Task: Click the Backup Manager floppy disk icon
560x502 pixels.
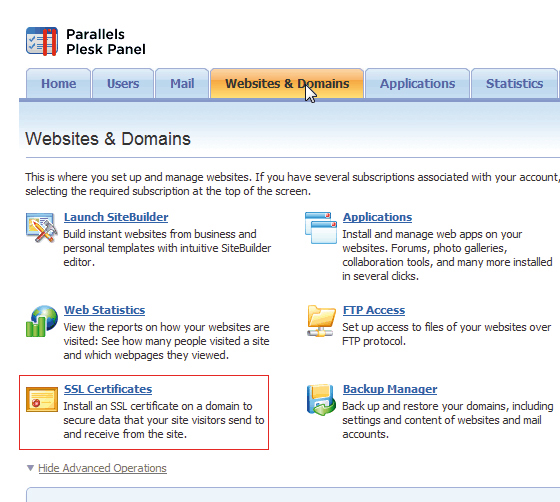Action: point(321,400)
